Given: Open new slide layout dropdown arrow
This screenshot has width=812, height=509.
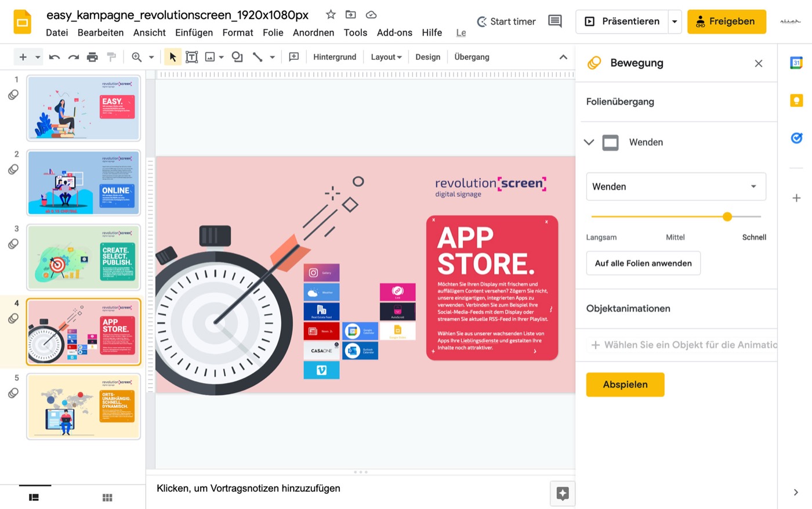Looking at the screenshot, I should pos(38,57).
